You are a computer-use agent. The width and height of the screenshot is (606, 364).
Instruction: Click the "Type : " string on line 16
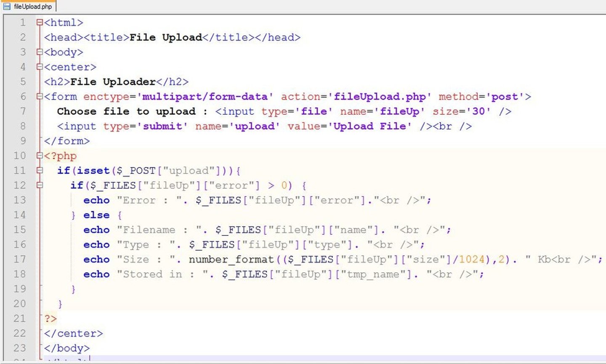pos(146,245)
